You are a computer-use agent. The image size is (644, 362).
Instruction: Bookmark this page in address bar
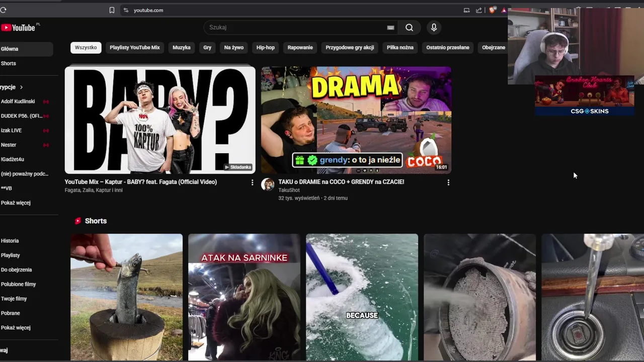(x=112, y=10)
